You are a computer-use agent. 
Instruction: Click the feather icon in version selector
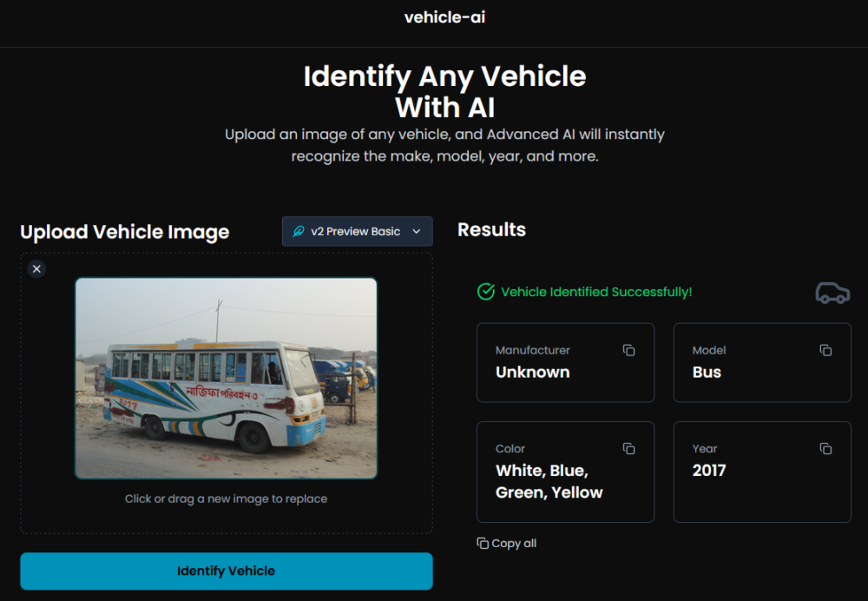click(x=299, y=232)
